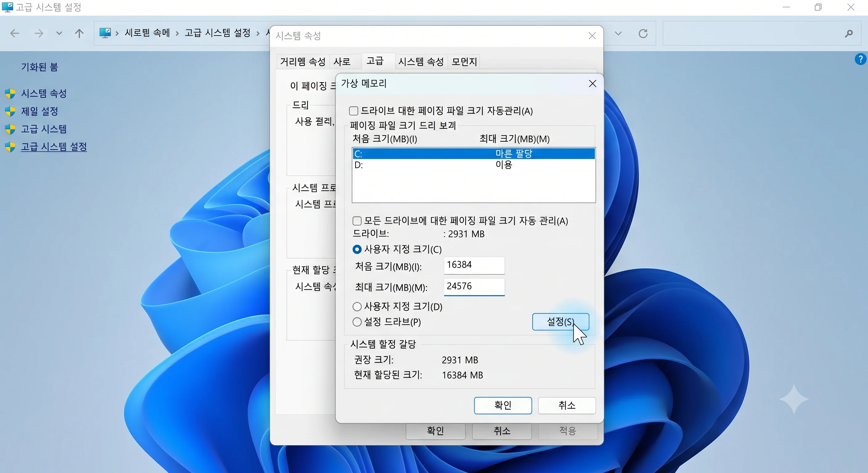Select the D: drive row
Viewport: 868px width, 473px height.
(473, 165)
